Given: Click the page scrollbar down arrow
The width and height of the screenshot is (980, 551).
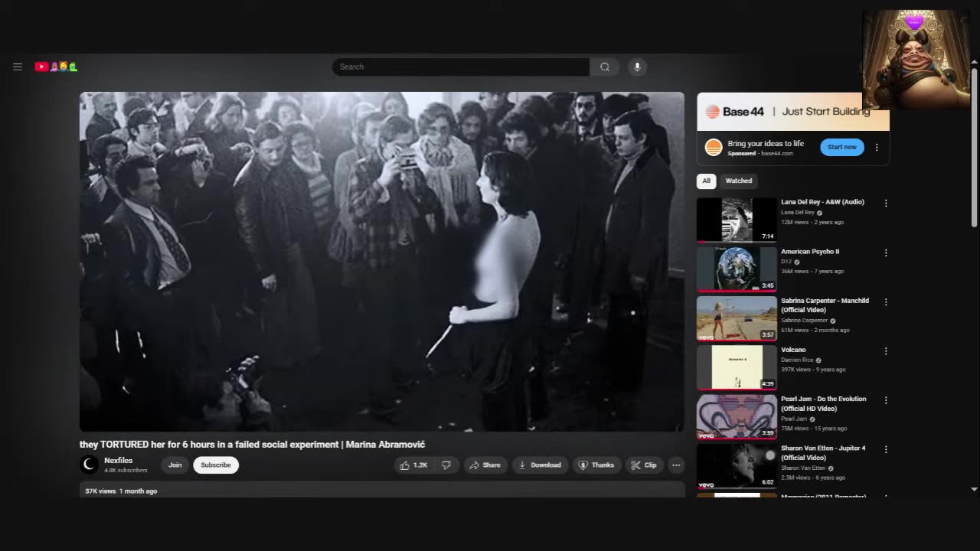Looking at the screenshot, I should click(974, 489).
